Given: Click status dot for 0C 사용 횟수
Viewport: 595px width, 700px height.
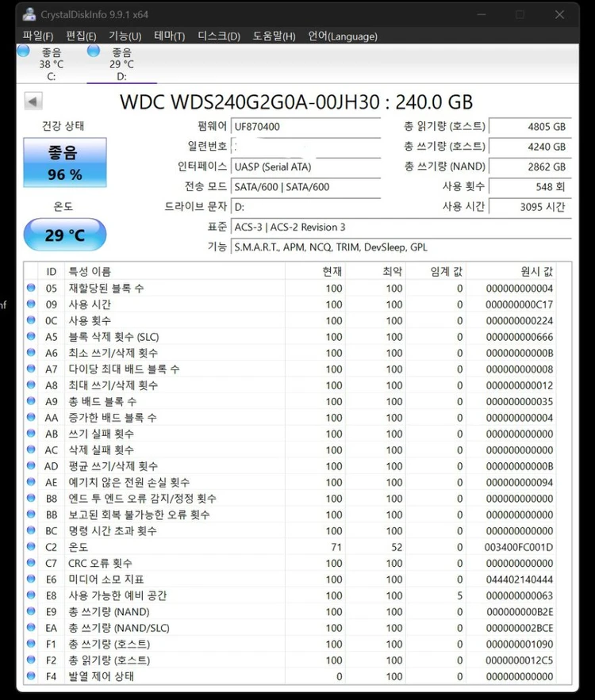Looking at the screenshot, I should click(x=31, y=320).
